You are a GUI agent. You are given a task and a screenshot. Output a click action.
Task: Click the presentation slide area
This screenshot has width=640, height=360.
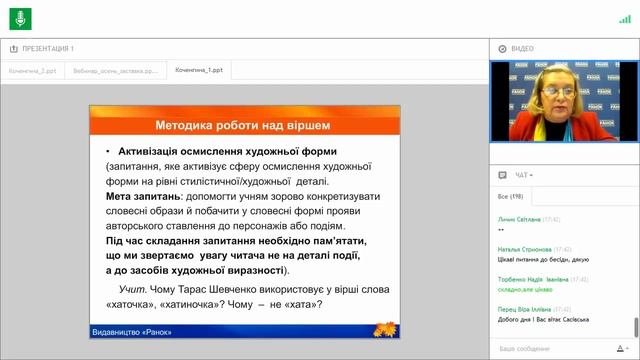pyautogui.click(x=244, y=222)
